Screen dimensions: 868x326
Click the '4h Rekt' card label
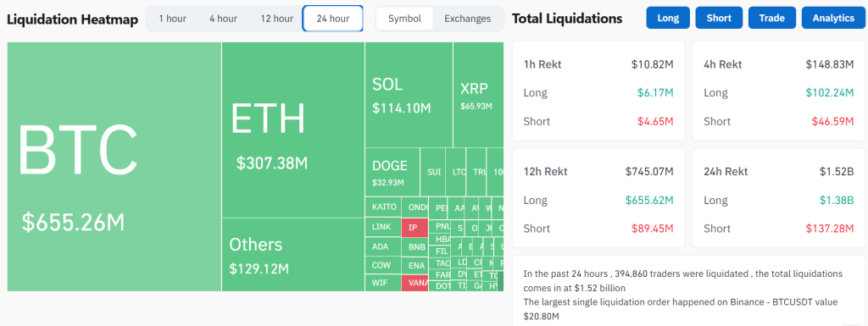click(722, 64)
